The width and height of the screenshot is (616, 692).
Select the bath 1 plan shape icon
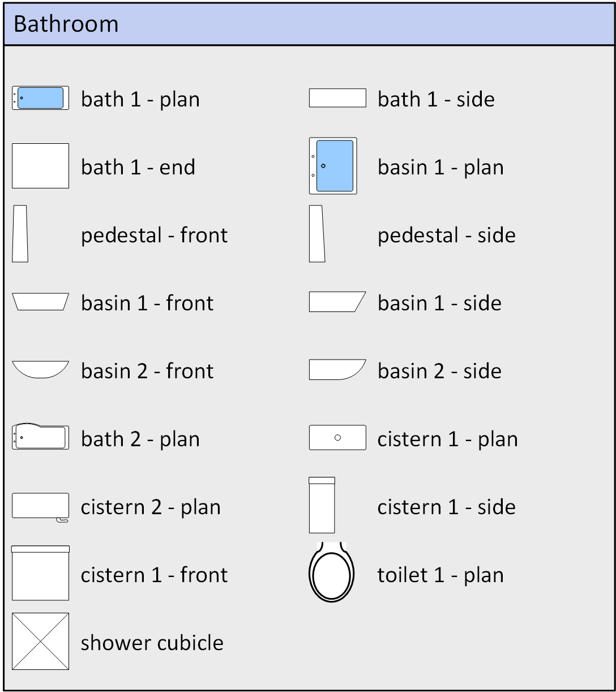40,98
